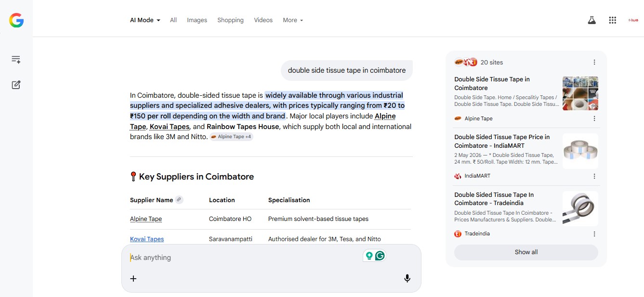The width and height of the screenshot is (644, 297).
Task: Open options menu for IndiaMART result
Action: point(594,176)
